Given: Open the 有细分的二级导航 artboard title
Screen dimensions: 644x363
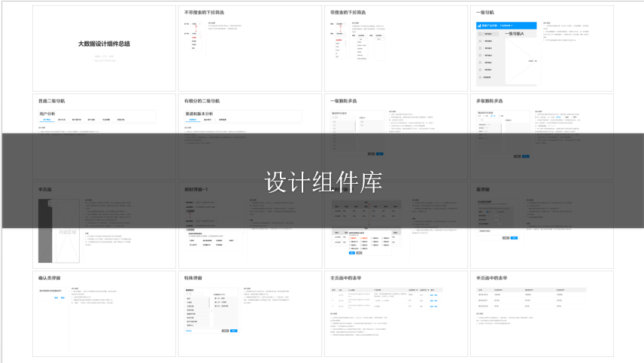Looking at the screenshot, I should click(202, 100).
